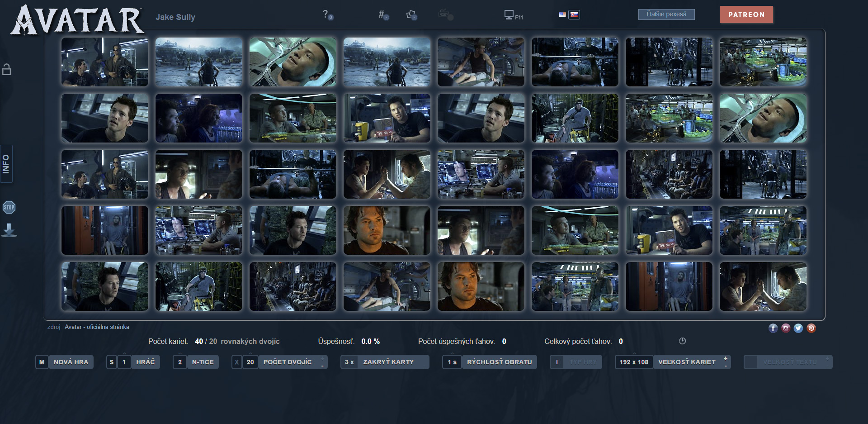Image resolution: width=868 pixels, height=424 pixels.
Task: Flip the first card in the top row
Action: click(x=105, y=62)
